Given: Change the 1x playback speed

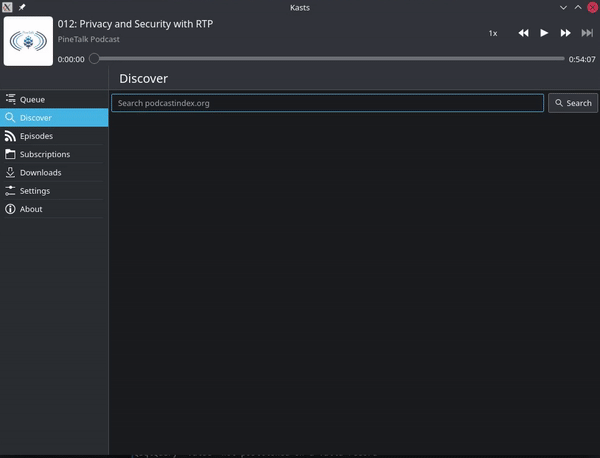Looking at the screenshot, I should tap(493, 33).
